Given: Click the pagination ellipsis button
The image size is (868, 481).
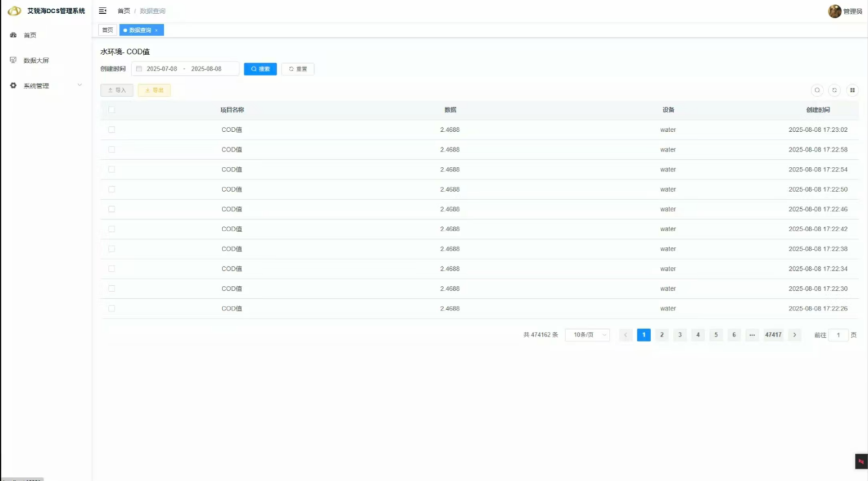Looking at the screenshot, I should pos(752,335).
